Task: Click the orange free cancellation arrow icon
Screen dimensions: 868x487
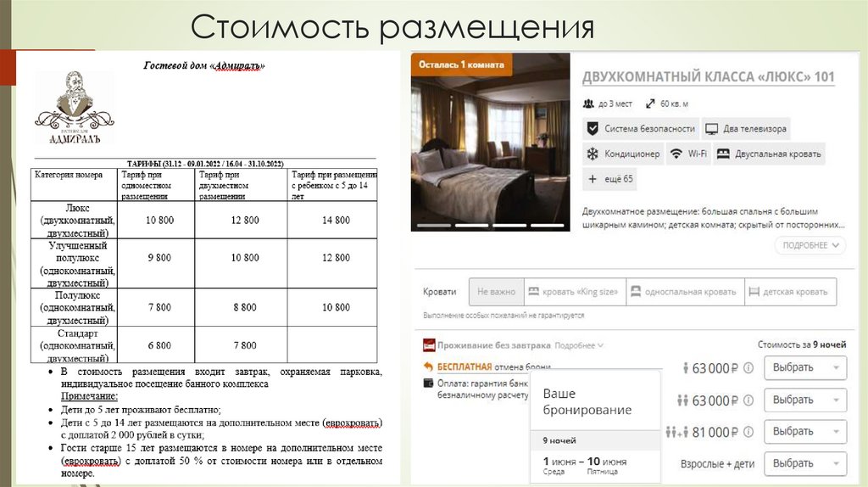Action: coord(428,367)
